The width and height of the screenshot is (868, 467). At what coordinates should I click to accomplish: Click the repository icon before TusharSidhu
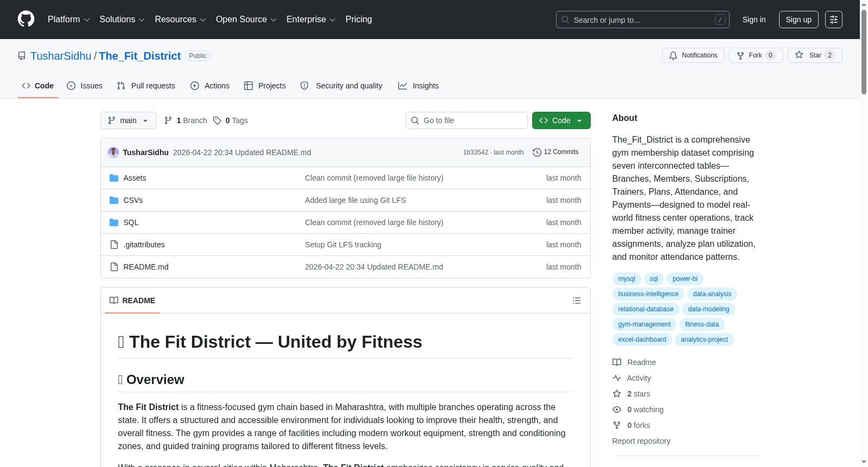pos(22,56)
